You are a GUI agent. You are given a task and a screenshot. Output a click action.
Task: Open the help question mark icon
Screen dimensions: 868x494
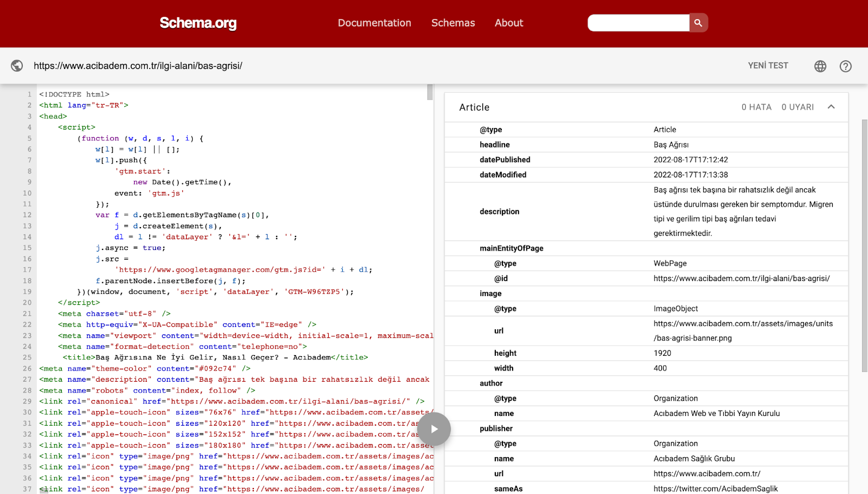pyautogui.click(x=845, y=66)
